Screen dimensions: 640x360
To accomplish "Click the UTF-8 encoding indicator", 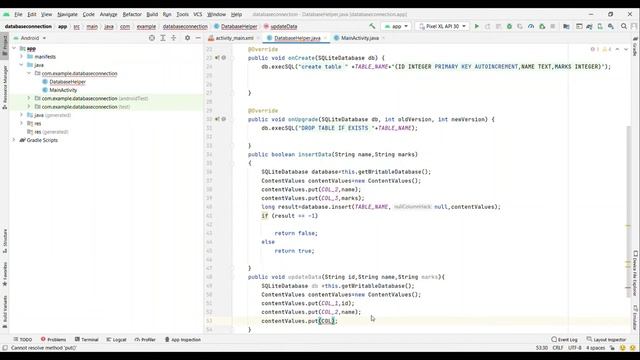I will point(575,348).
